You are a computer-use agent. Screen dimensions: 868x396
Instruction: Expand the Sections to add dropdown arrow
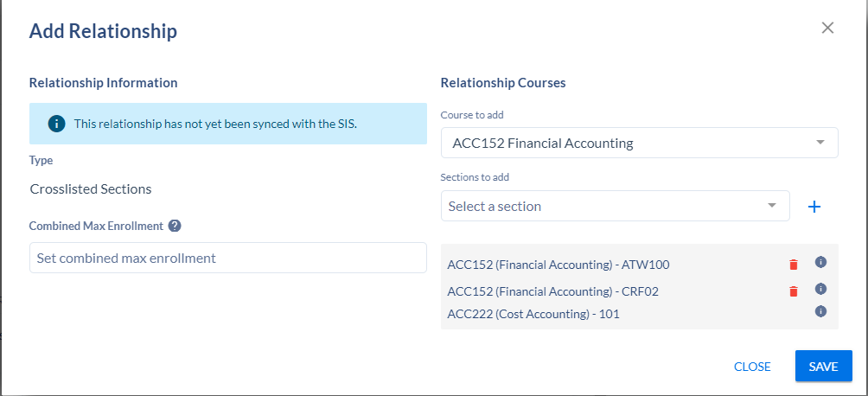(772, 206)
